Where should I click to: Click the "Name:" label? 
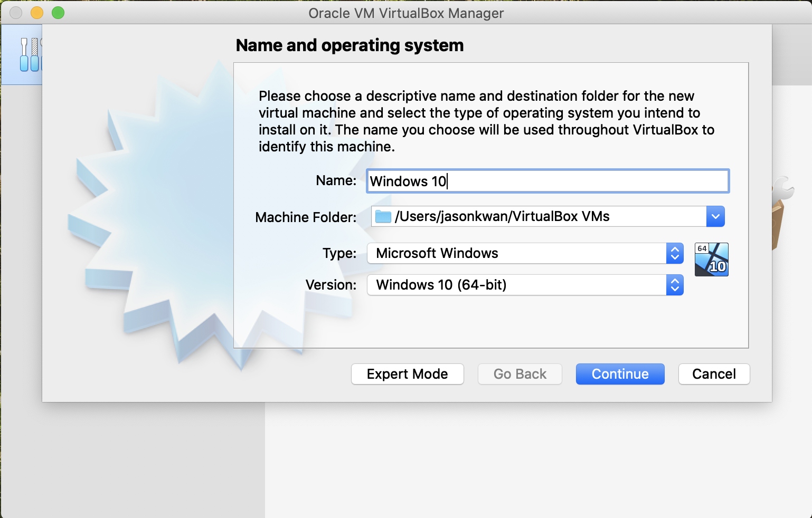coord(336,180)
